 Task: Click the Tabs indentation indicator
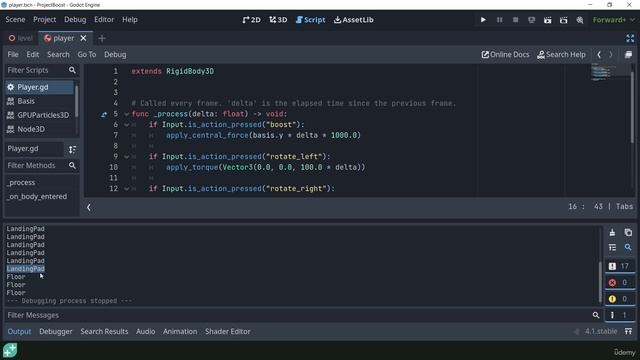[624, 207]
